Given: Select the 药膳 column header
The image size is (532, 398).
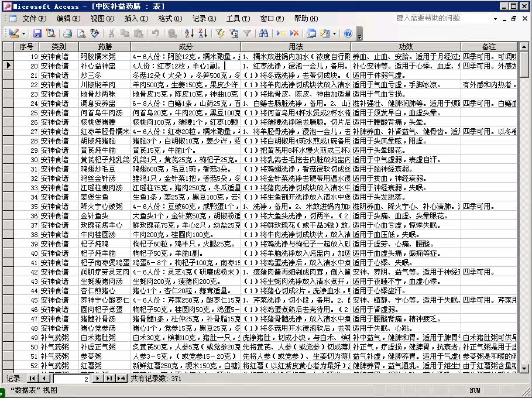Looking at the screenshot, I should [105, 47].
